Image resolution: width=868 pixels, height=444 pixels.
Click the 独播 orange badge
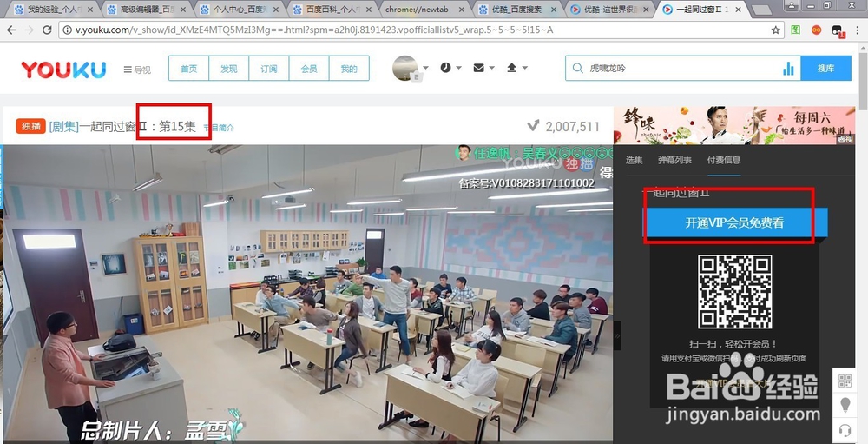(30, 126)
